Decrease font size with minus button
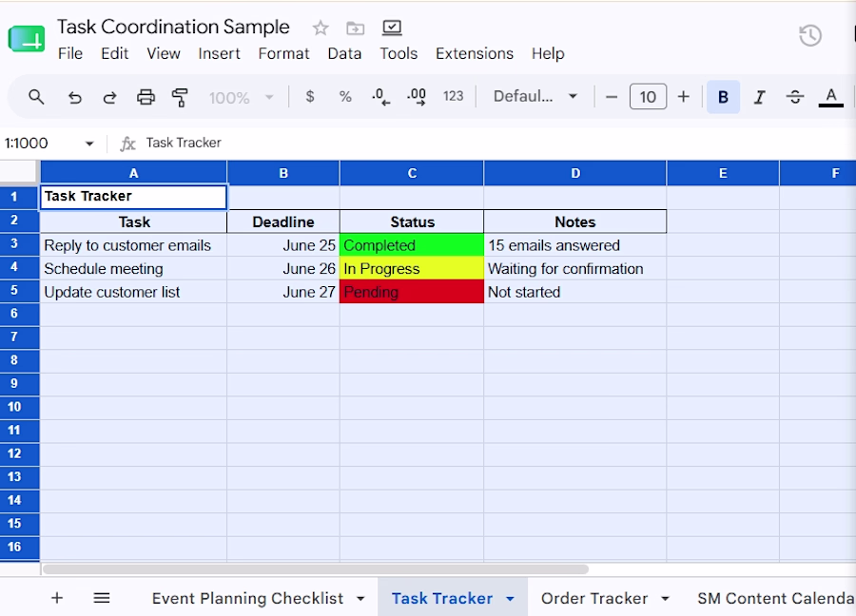The width and height of the screenshot is (856, 616). (612, 97)
